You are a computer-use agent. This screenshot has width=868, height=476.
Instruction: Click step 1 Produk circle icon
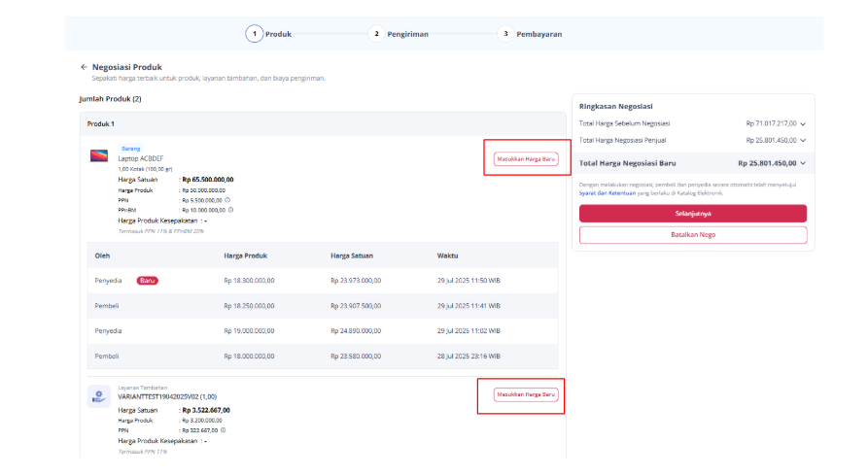coord(254,34)
